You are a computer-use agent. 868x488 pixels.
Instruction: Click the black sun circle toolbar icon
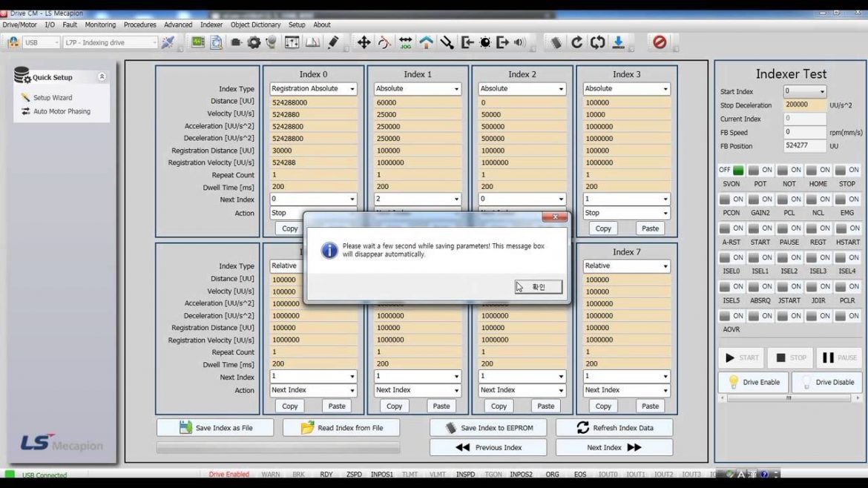(485, 42)
